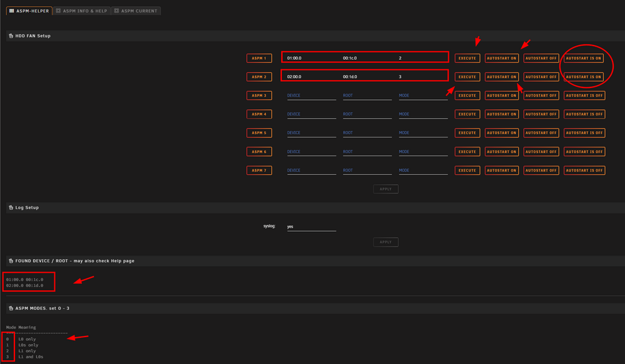Click AUTOSTART IS ON status for ASPM 2
625x364 pixels.
click(x=584, y=77)
